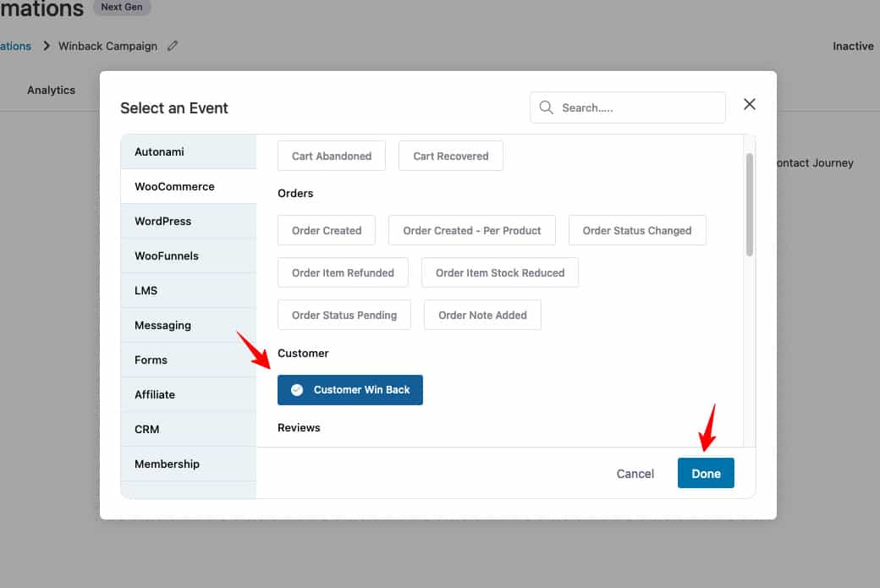The width and height of the screenshot is (880, 588).
Task: Click the Next Gen badge
Action: [122, 8]
